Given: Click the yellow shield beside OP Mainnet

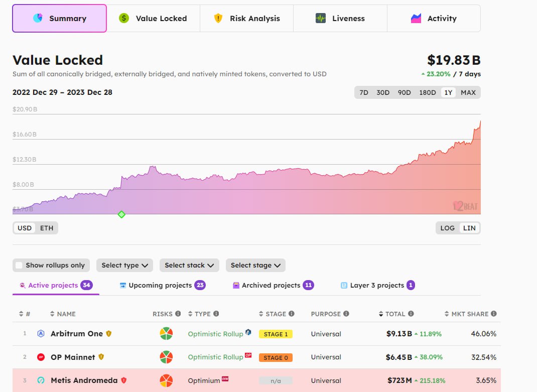Looking at the screenshot, I should click(101, 357).
